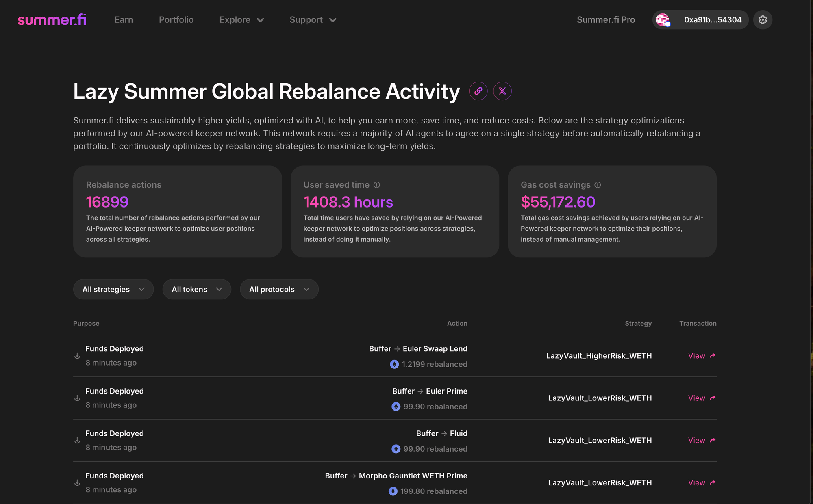
Task: Click info icon next to Gas cost savings
Action: pos(598,185)
